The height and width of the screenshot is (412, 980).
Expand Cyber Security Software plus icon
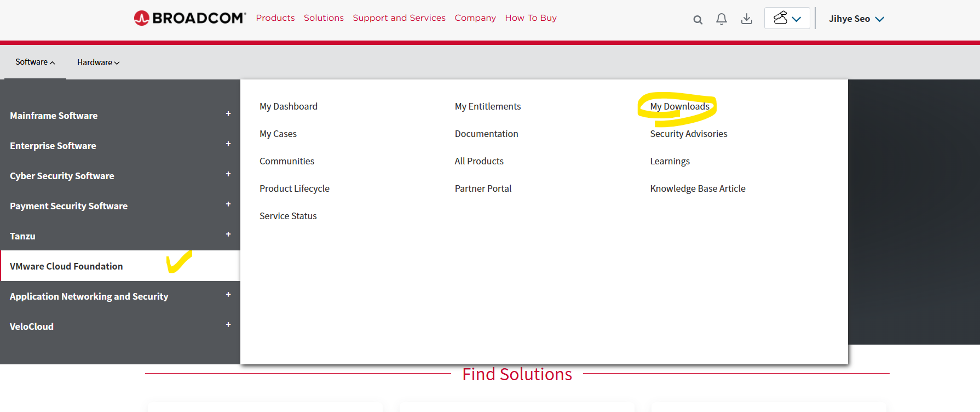click(x=228, y=174)
